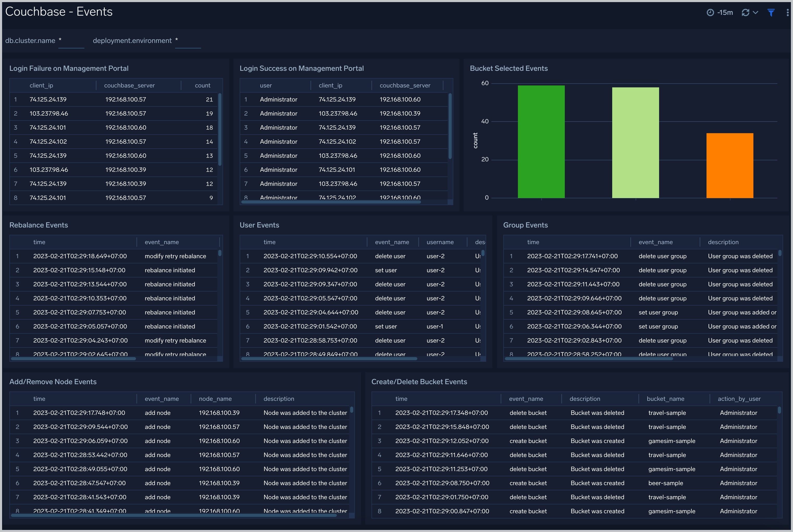This screenshot has height=532, width=793.
Task: Sort User Events table by username header
Action: (x=440, y=242)
